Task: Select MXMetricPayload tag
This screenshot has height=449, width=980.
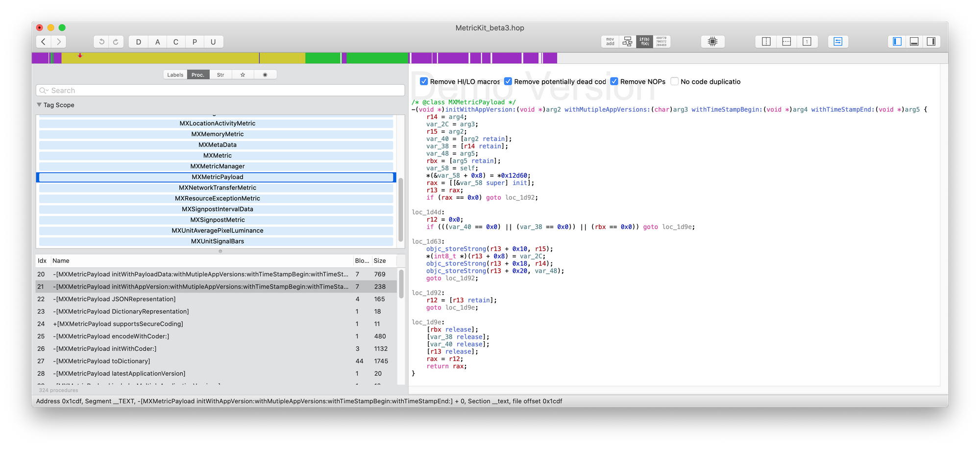Action: pyautogui.click(x=216, y=177)
